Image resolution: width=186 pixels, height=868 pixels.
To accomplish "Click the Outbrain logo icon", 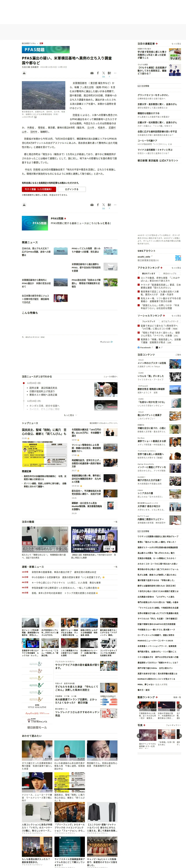I will pos(106,342).
